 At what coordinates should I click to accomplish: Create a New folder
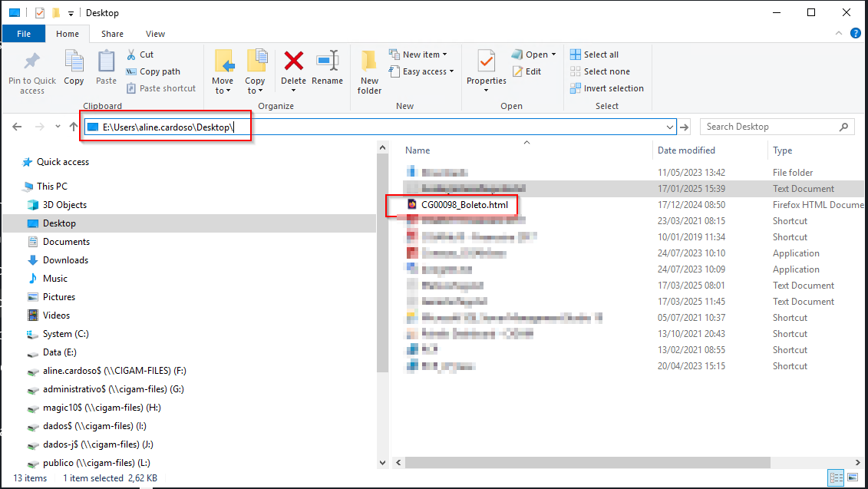click(369, 72)
